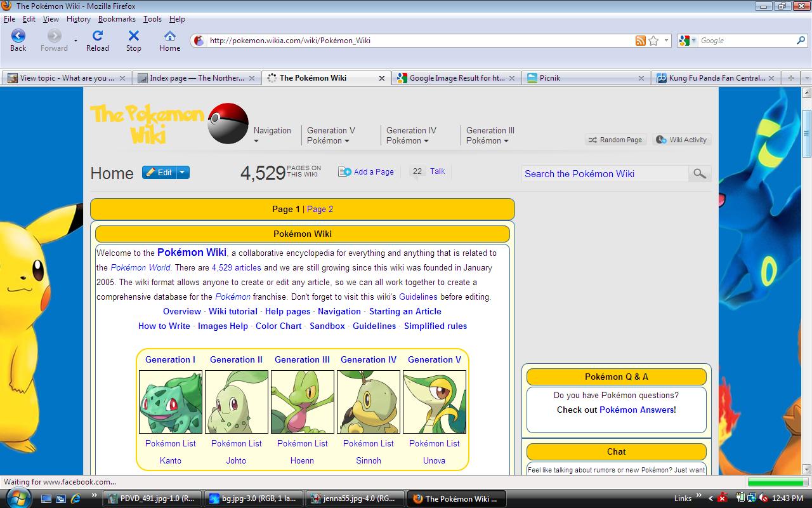Click the wiki search magnifier button
Screen dimensions: 812x508
point(699,174)
